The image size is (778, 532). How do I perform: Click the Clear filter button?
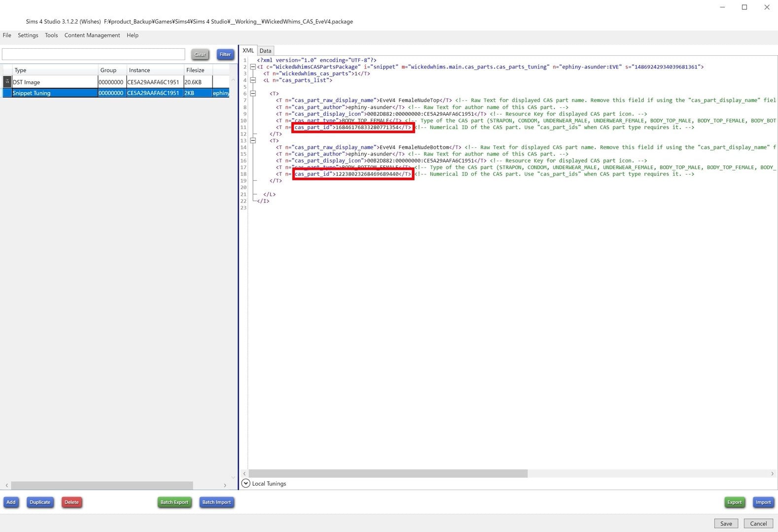200,55
